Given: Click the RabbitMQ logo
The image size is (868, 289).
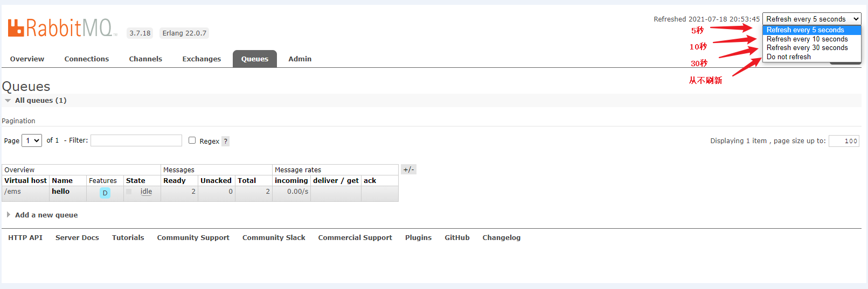Looking at the screenshot, I should (x=62, y=27).
